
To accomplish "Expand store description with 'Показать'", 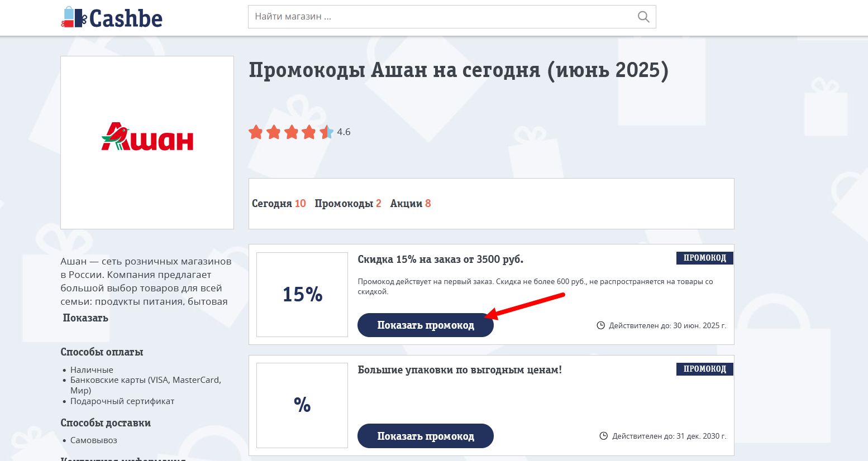I will pyautogui.click(x=85, y=318).
